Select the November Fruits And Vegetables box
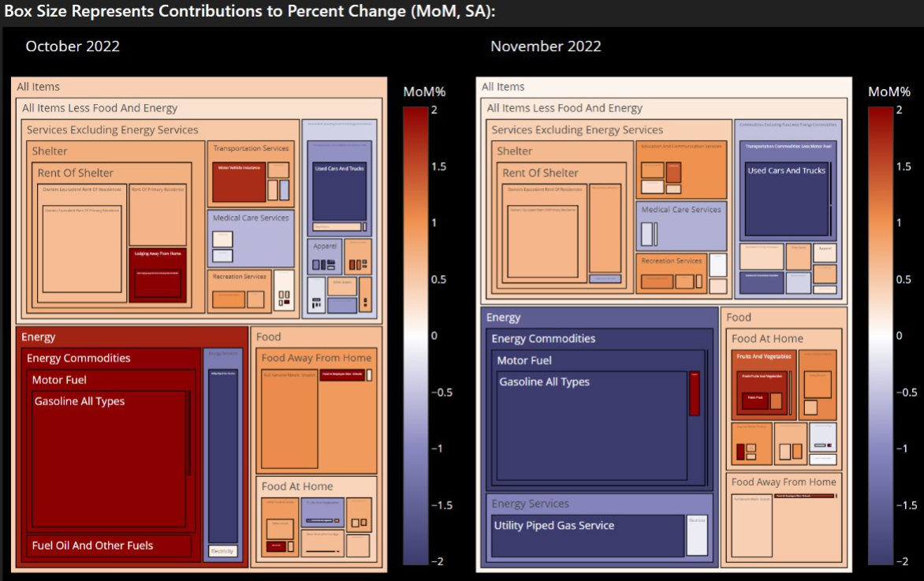This screenshot has width=924, height=581. tap(764, 385)
